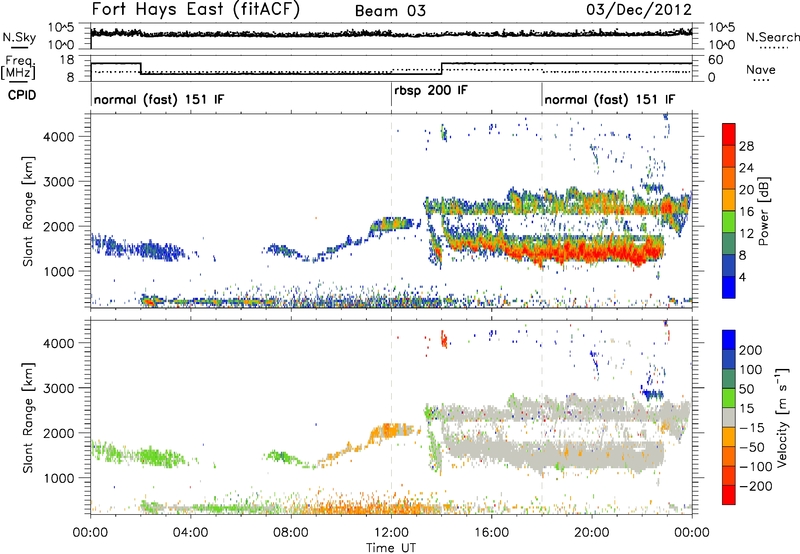Click the 'Fort Hays East (fitACF)' title
The image size is (800, 554).
click(x=196, y=9)
